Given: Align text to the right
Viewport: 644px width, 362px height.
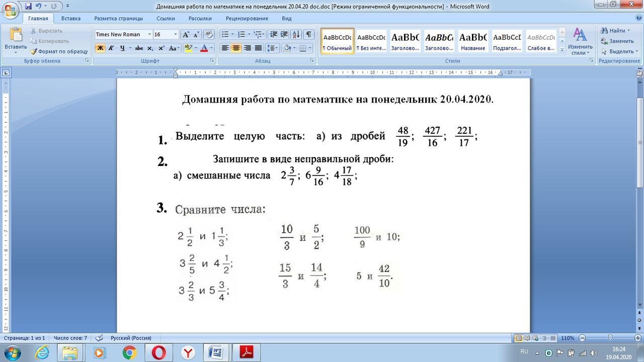Looking at the screenshot, I should tap(247, 48).
